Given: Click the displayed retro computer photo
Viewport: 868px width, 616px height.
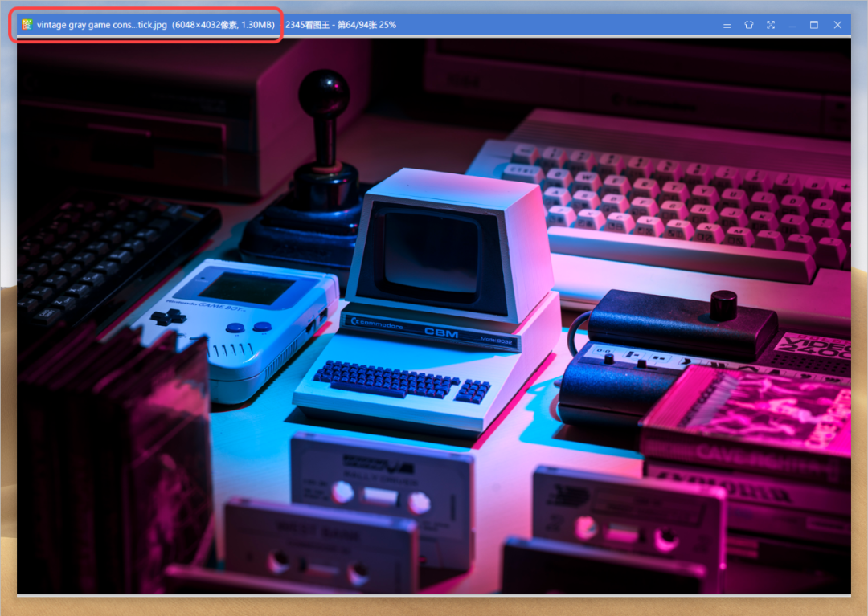Looking at the screenshot, I should 433,315.
